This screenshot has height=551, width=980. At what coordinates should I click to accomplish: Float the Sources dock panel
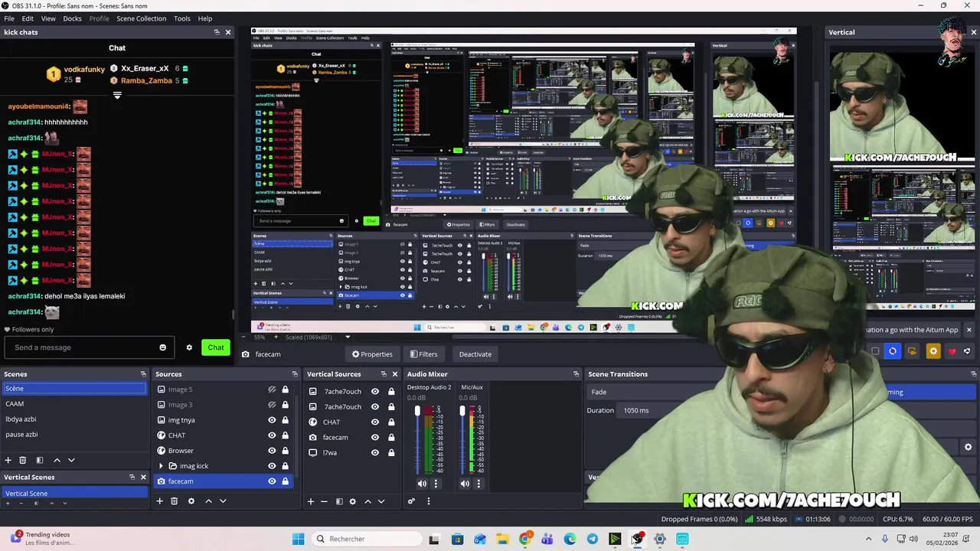tap(295, 374)
